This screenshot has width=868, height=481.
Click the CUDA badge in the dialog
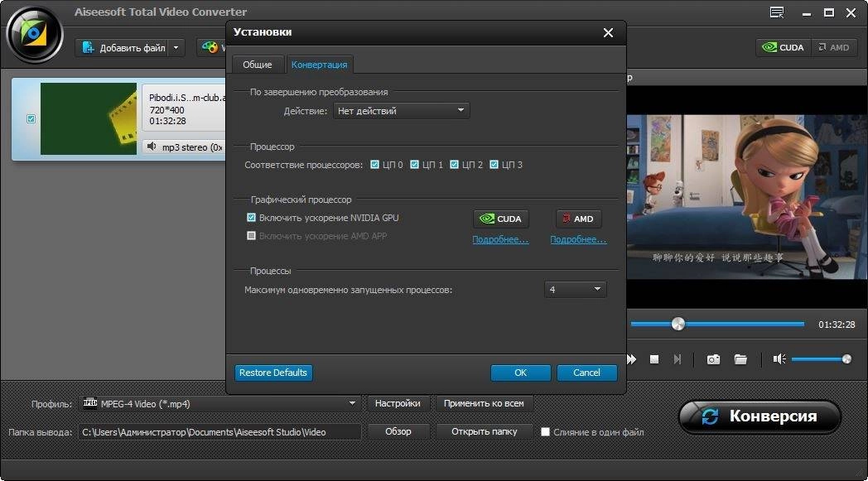point(501,219)
